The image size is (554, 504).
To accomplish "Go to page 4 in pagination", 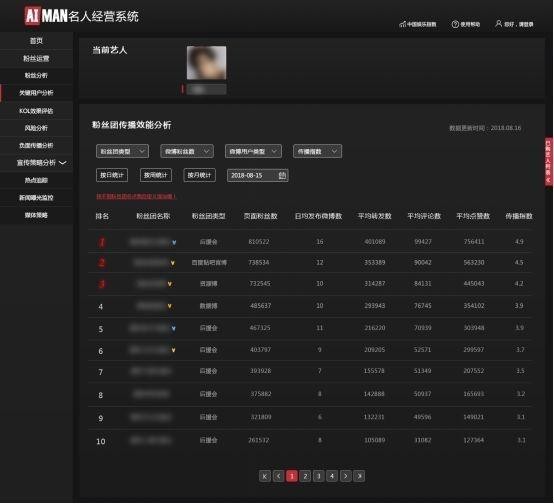I will (332, 476).
